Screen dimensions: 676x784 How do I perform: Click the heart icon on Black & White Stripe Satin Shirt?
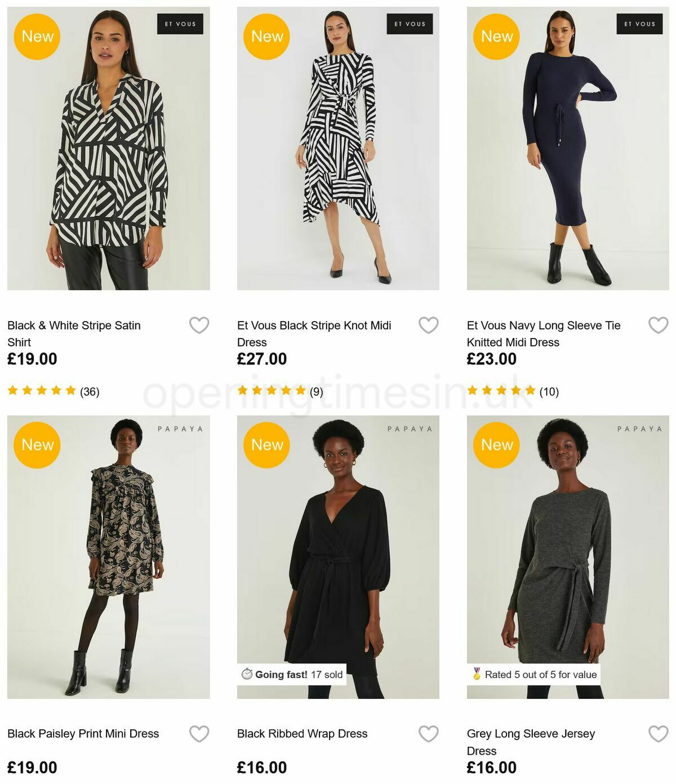pos(198,325)
